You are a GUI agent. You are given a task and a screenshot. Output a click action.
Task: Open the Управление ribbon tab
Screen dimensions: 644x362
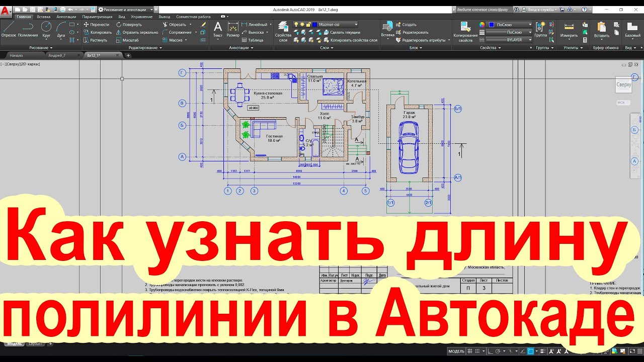(x=141, y=17)
